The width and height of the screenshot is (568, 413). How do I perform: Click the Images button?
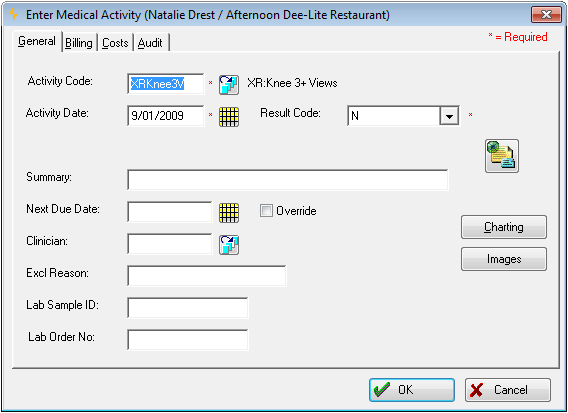click(504, 259)
